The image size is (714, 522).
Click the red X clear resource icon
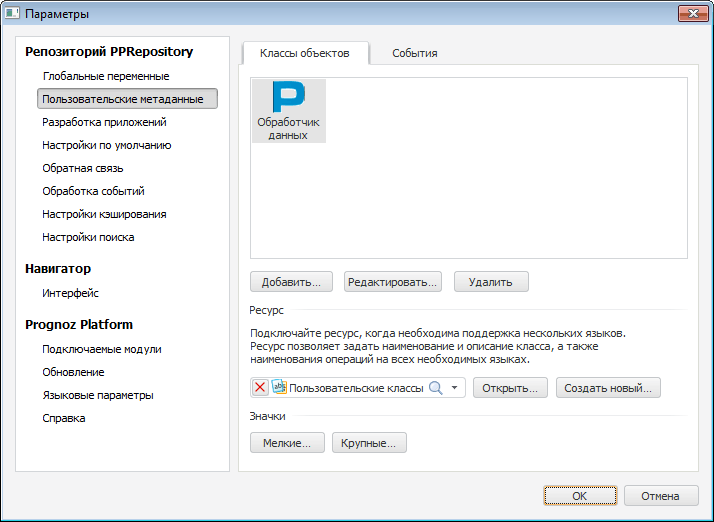click(261, 388)
